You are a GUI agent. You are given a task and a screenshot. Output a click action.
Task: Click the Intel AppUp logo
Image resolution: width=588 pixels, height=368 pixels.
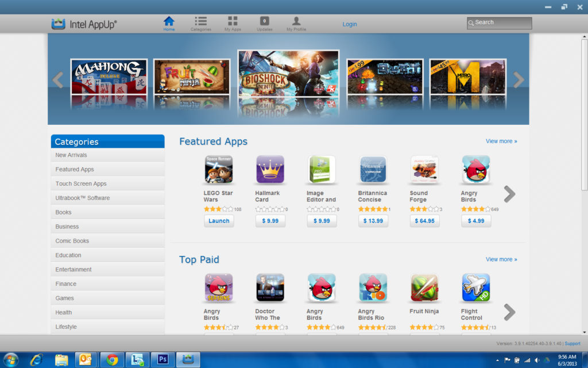(x=84, y=24)
